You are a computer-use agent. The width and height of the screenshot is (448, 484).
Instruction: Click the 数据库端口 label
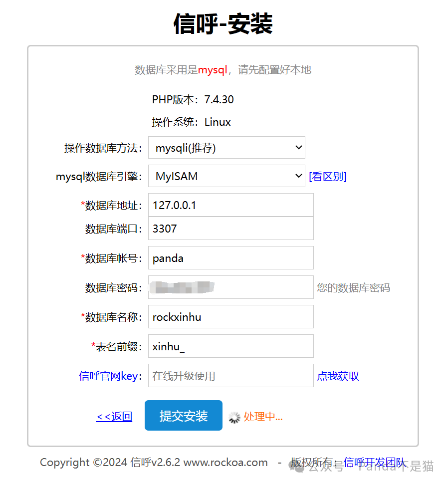[114, 229]
